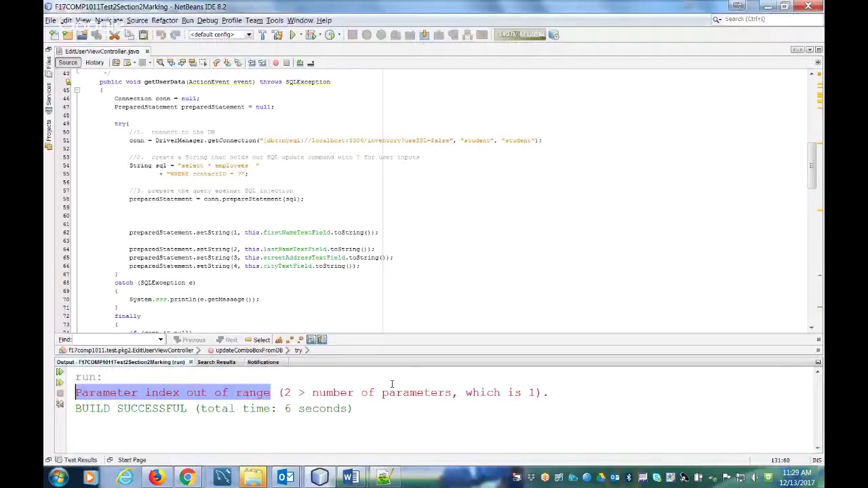Click Open Project toolbar icon
The width and height of the screenshot is (868, 488).
(82, 35)
